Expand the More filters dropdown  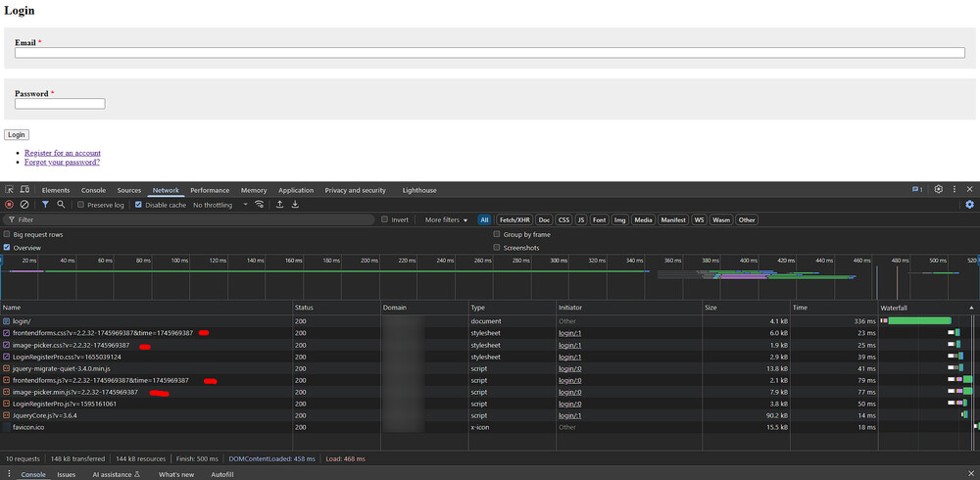click(446, 220)
